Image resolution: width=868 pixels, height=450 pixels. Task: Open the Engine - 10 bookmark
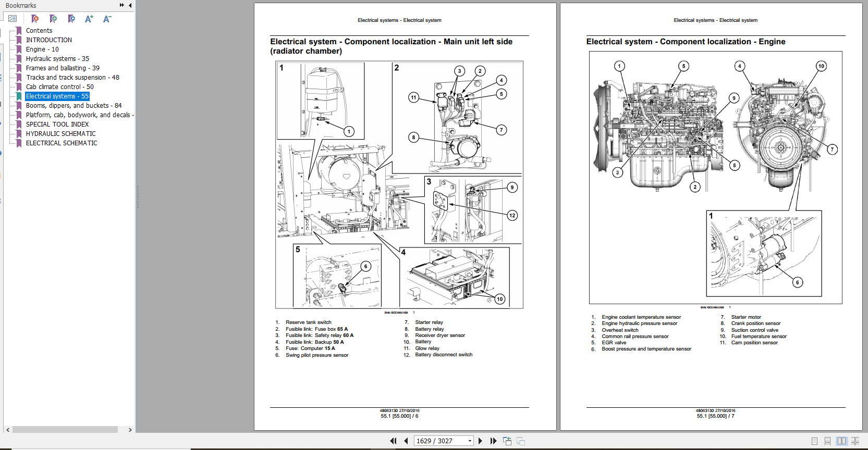click(x=42, y=49)
